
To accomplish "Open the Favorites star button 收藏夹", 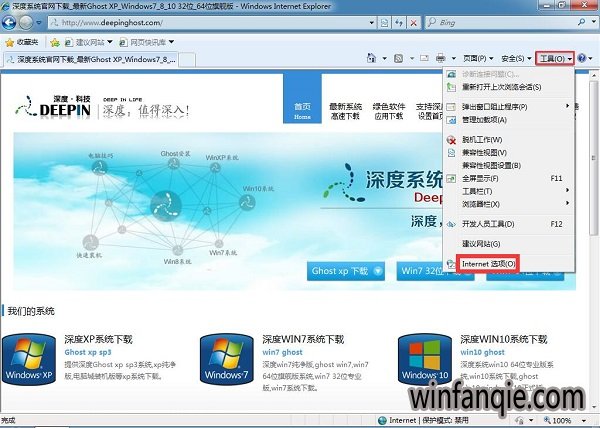I will pos(21,42).
